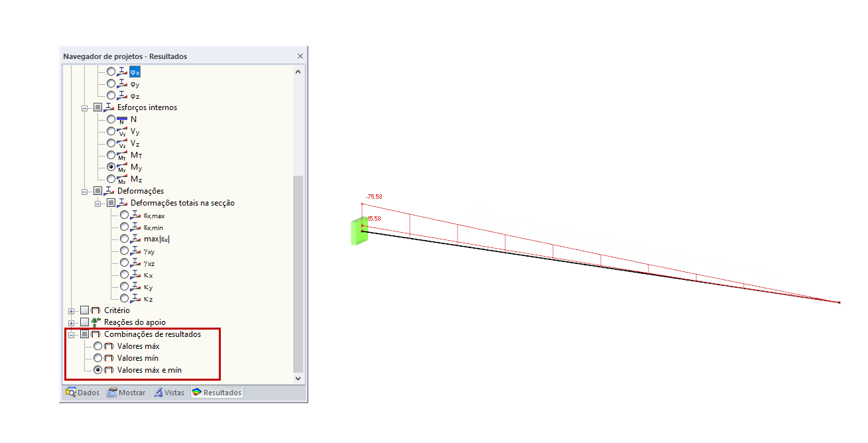This screenshot has width=868, height=443.
Task: Select the shear force Vy radio button
Action: (111, 131)
